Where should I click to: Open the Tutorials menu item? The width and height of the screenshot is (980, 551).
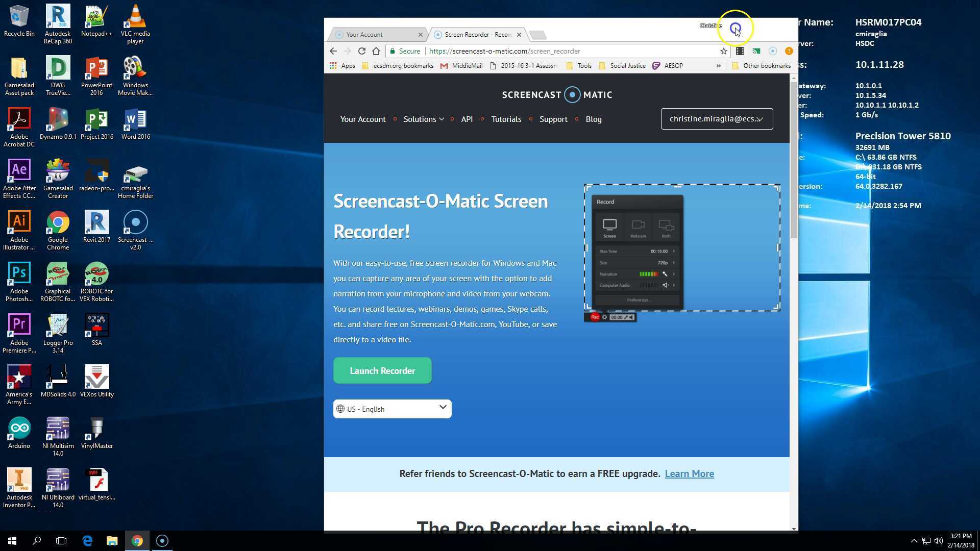tap(506, 119)
